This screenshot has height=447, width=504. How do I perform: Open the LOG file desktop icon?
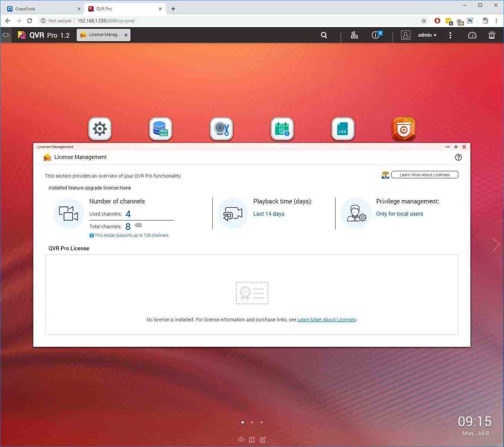pos(343,129)
